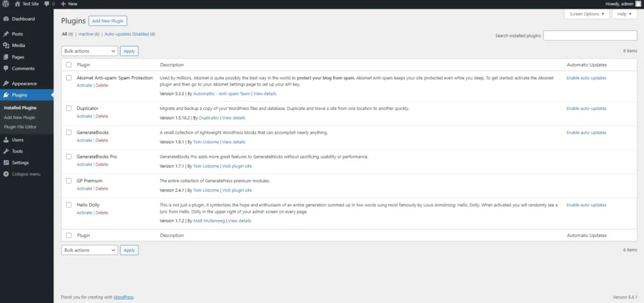This screenshot has height=303, width=644.
Task: Activate the Akismet Anti-spam plugin
Action: coord(84,85)
